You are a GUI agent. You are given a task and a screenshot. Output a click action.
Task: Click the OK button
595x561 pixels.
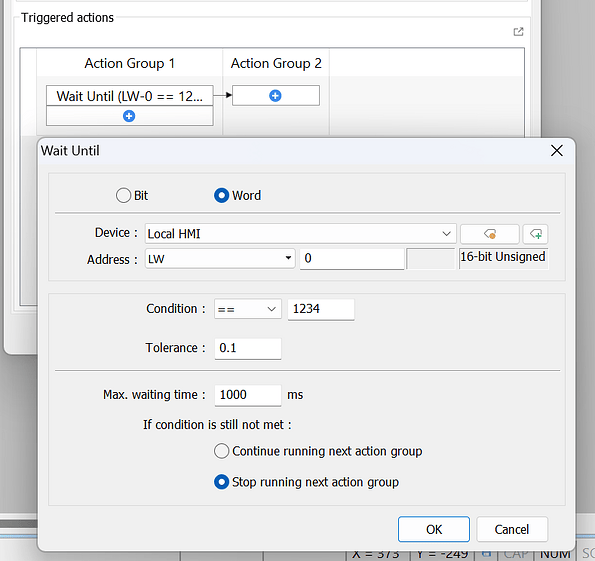pyautogui.click(x=434, y=529)
